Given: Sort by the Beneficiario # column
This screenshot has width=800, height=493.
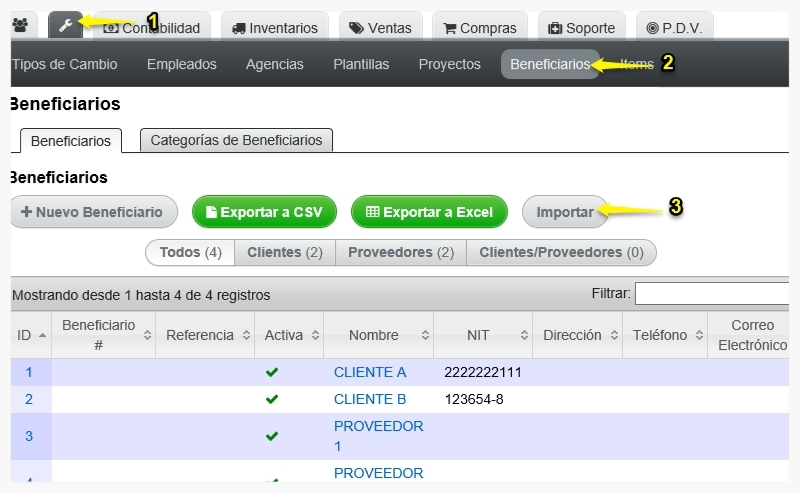Looking at the screenshot, I should click(x=104, y=335).
